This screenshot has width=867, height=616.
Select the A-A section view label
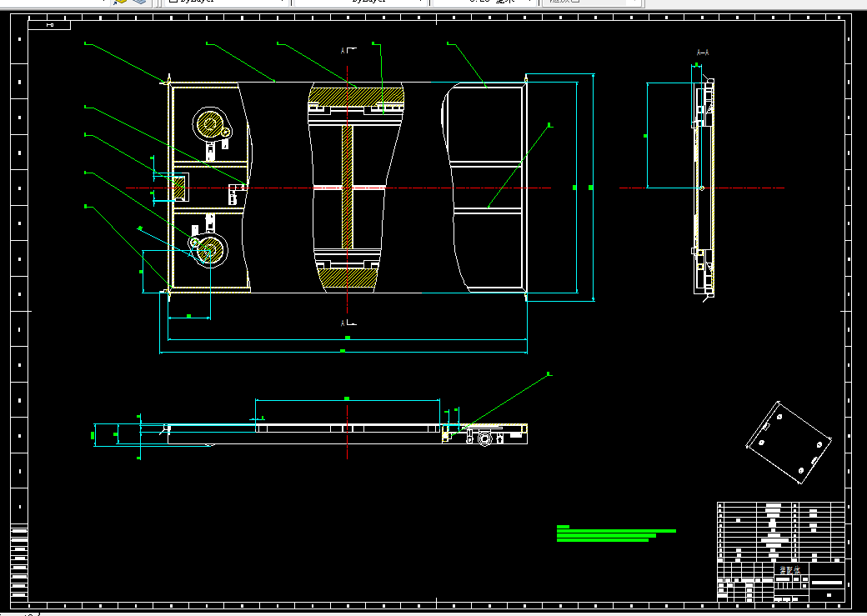702,53
